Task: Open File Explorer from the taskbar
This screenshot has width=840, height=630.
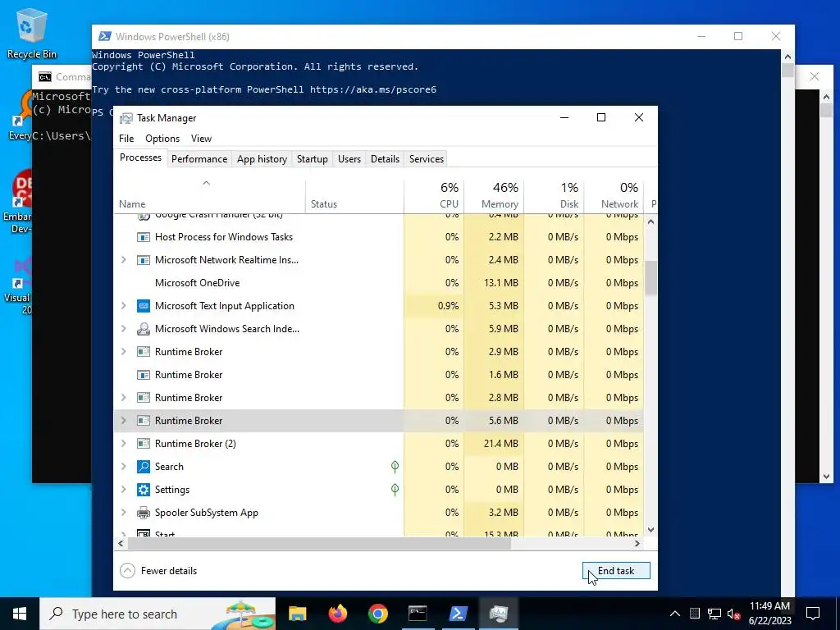Action: [x=297, y=614]
